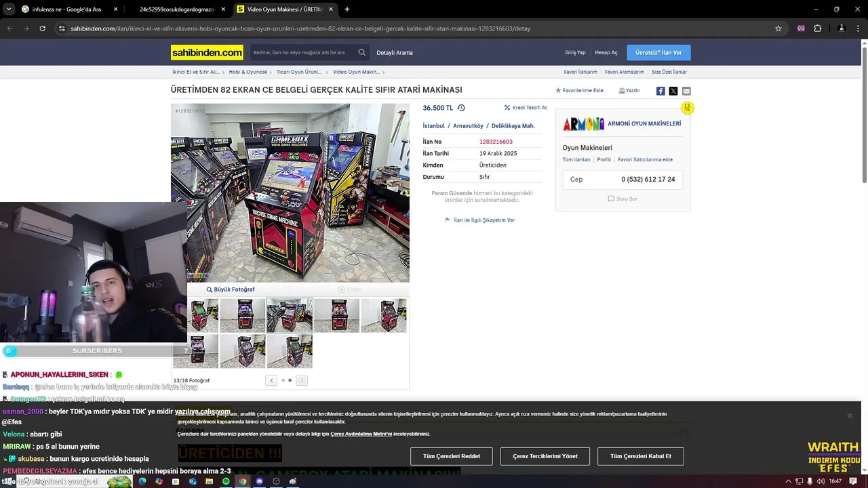868x488 pixels.
Task: Click Soru Sor button
Action: click(623, 199)
